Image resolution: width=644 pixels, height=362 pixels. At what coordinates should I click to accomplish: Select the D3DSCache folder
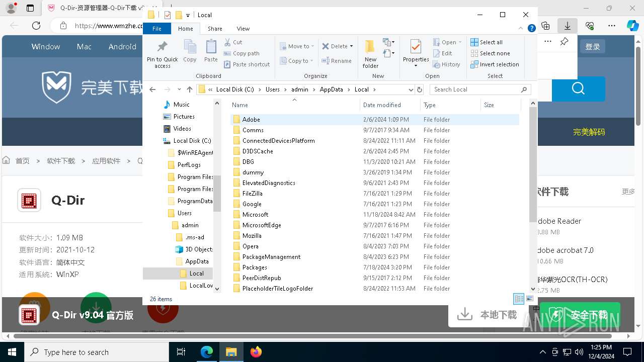click(374, 151)
